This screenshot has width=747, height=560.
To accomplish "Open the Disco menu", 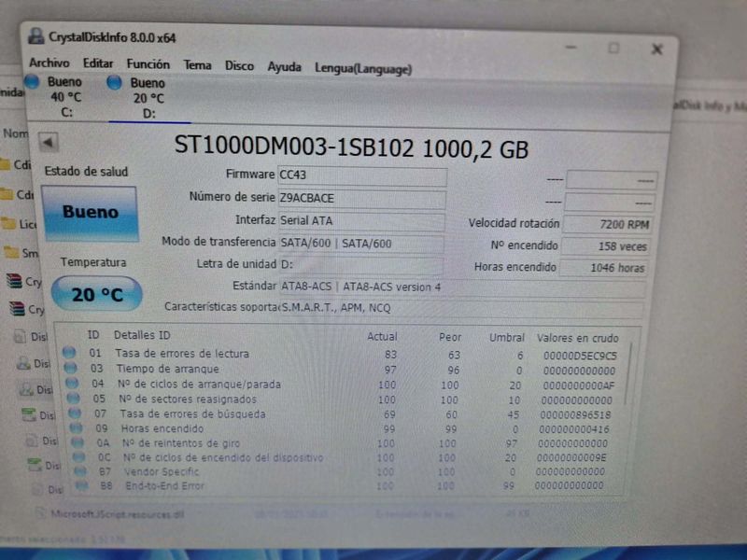I will pos(239,66).
